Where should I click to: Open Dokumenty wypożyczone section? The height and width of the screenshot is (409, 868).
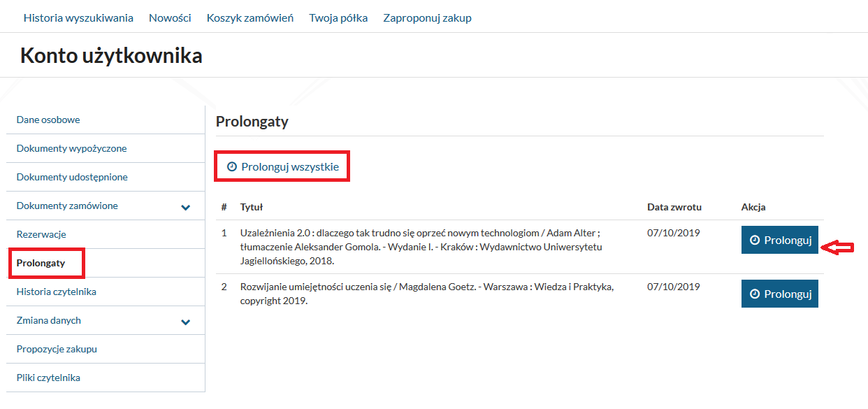(x=106, y=148)
